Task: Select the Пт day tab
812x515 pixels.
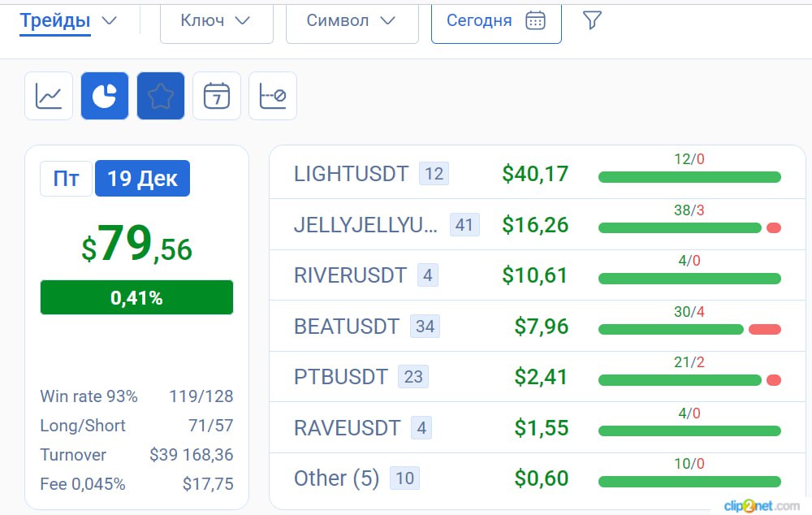Action: 67,178
